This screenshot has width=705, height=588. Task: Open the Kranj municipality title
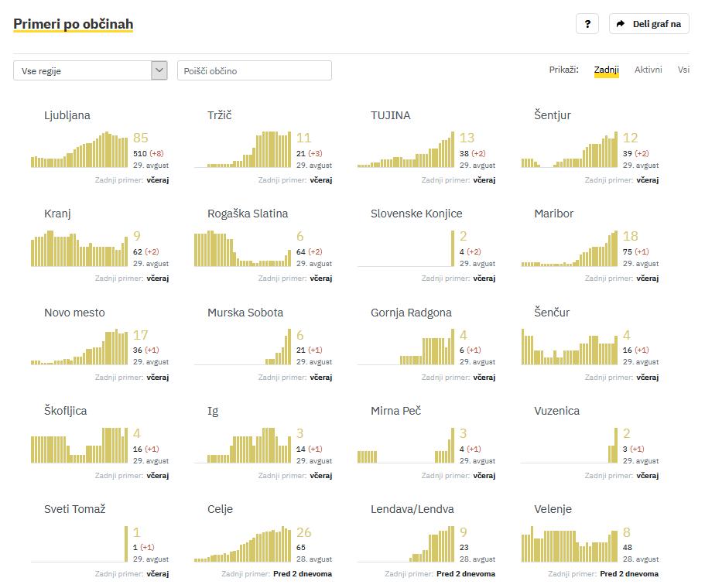[57, 214]
